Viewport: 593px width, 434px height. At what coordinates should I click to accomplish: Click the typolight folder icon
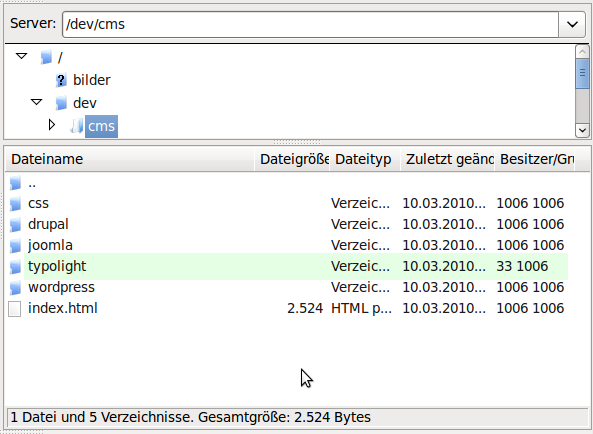15,267
